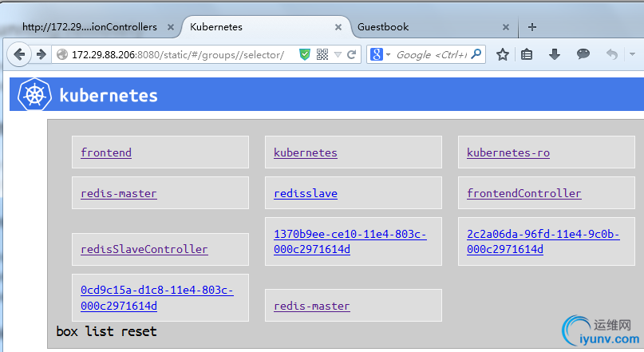
Task: Open the address bar history dropdown arrow
Action: coord(338,54)
